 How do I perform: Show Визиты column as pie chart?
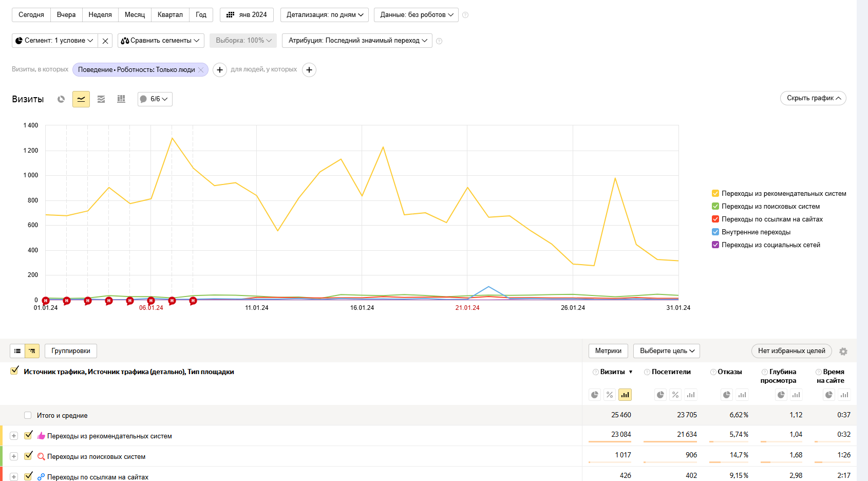click(x=595, y=395)
